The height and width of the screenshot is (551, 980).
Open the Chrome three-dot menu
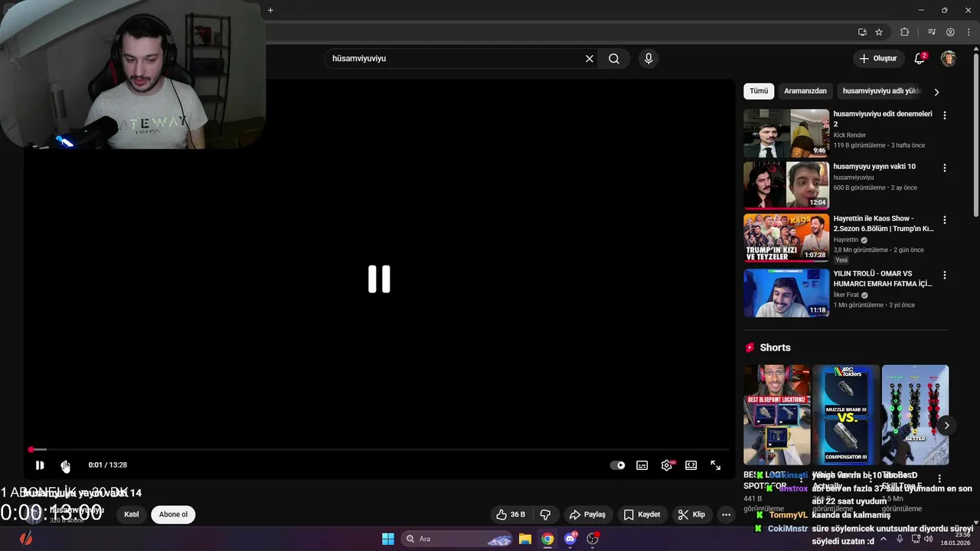pyautogui.click(x=969, y=32)
